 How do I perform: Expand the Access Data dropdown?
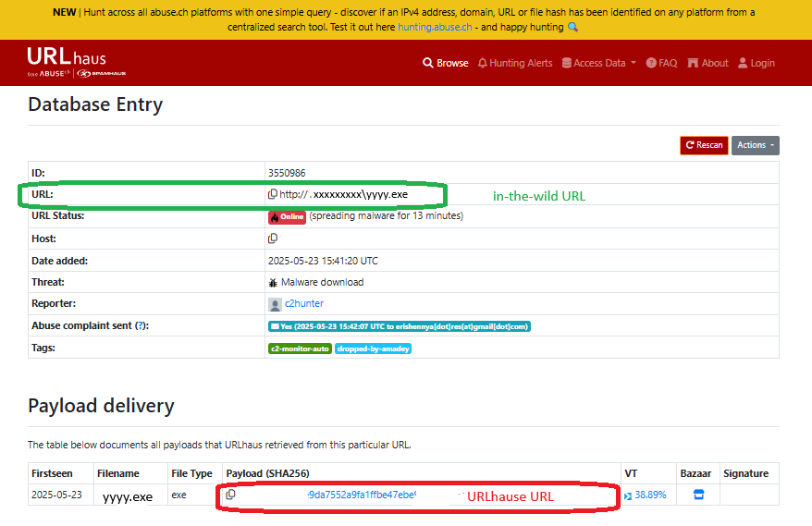pos(598,63)
